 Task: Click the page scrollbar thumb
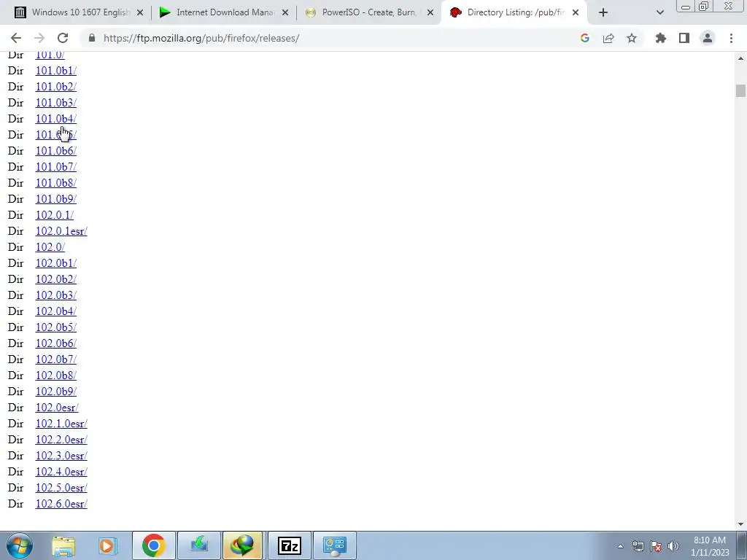tap(740, 90)
